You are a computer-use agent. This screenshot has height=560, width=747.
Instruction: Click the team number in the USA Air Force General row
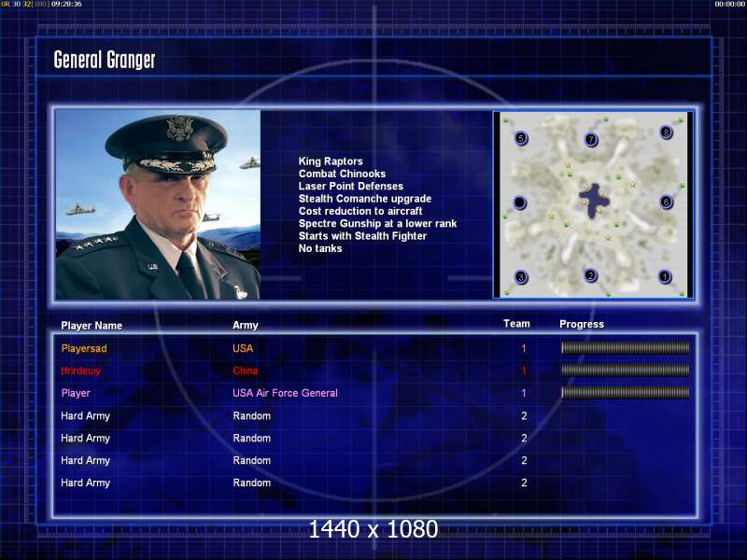tap(524, 393)
